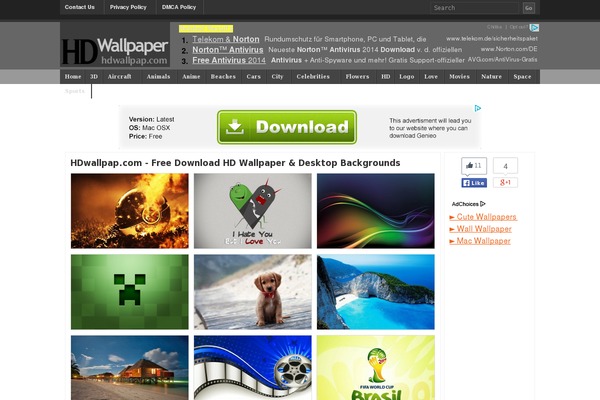Click the Norton Antivirus ad link
The height and width of the screenshot is (400, 600).
(228, 50)
